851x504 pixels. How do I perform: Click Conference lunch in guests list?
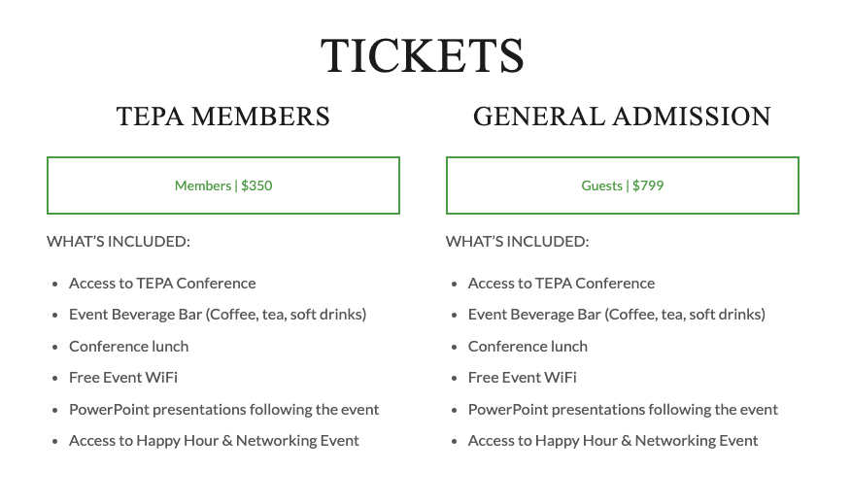coord(528,346)
